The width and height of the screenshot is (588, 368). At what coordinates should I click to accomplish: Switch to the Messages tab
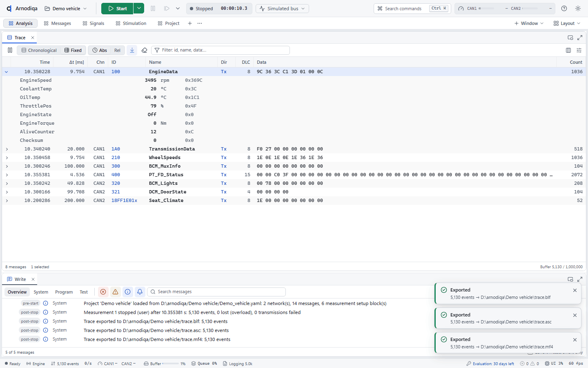click(58, 23)
